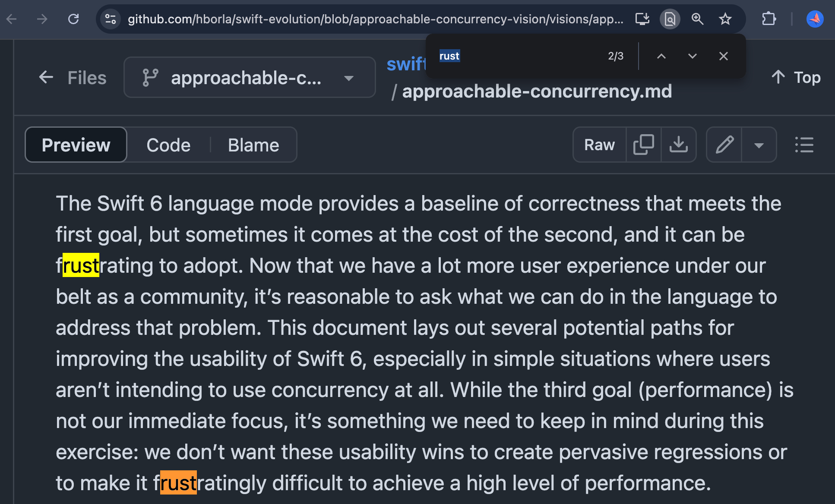
Task: Download the raw file
Action: [678, 145]
